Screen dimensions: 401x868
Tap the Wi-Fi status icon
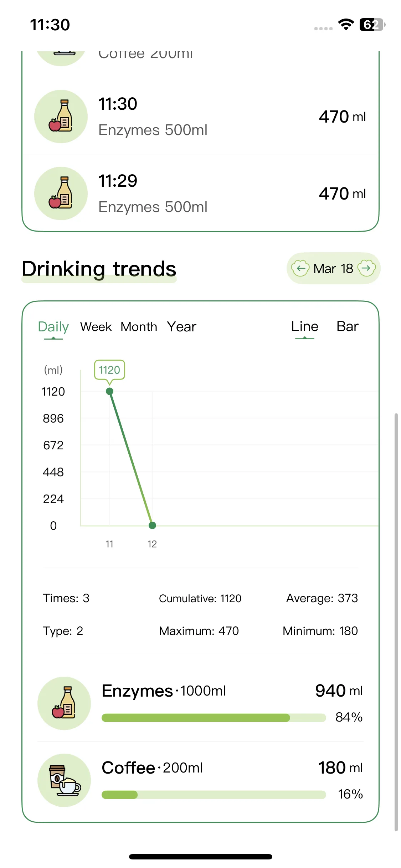(x=345, y=25)
